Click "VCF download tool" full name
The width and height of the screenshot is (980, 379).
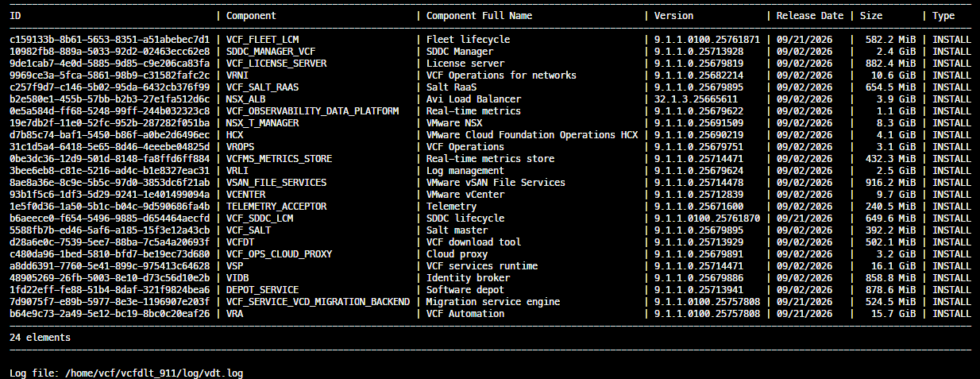point(473,242)
